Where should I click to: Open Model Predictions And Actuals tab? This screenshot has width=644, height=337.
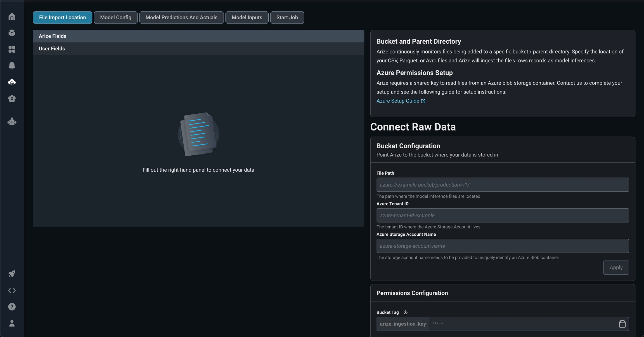[x=181, y=18]
